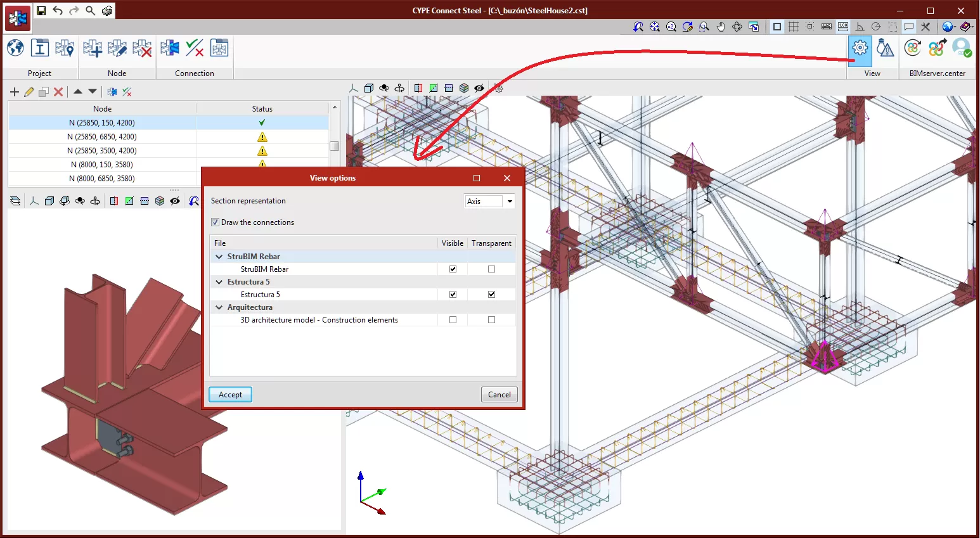This screenshot has height=538, width=980.
Task: Maximize the View options dialog
Action: pos(477,178)
